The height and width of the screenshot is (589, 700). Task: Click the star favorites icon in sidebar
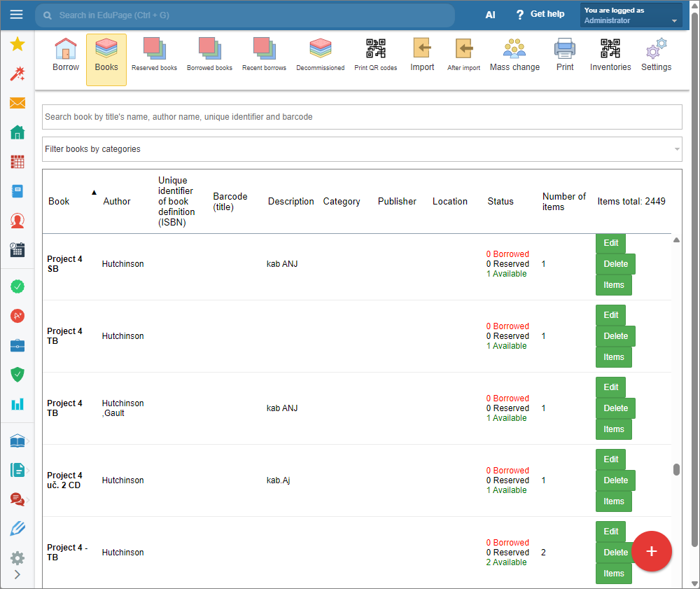pyautogui.click(x=17, y=45)
